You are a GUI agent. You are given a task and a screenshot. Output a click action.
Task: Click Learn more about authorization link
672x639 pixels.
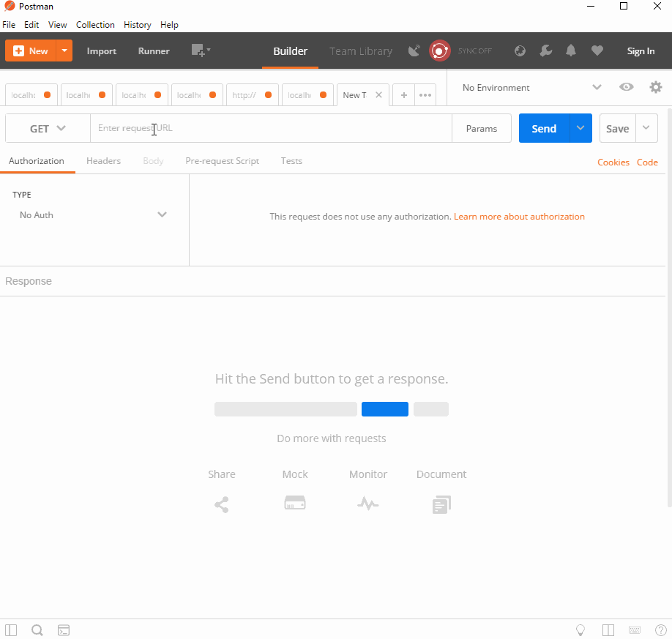[x=519, y=217]
